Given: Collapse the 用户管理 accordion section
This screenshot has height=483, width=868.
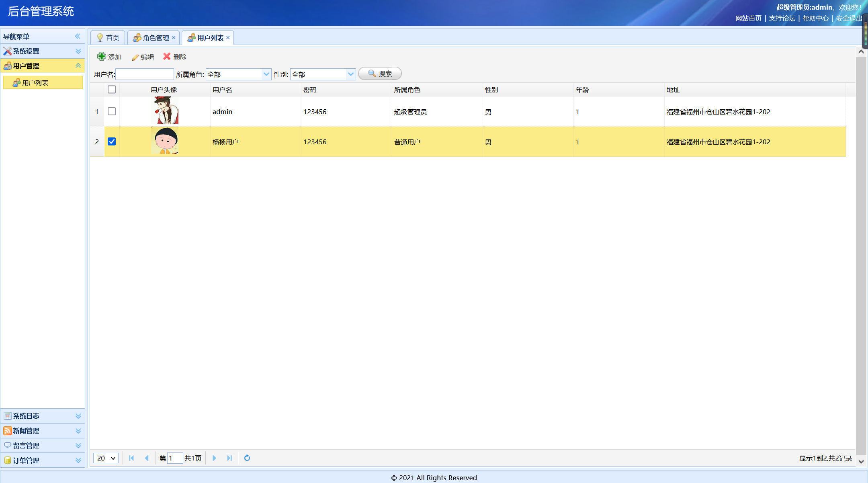Looking at the screenshot, I should tap(78, 66).
